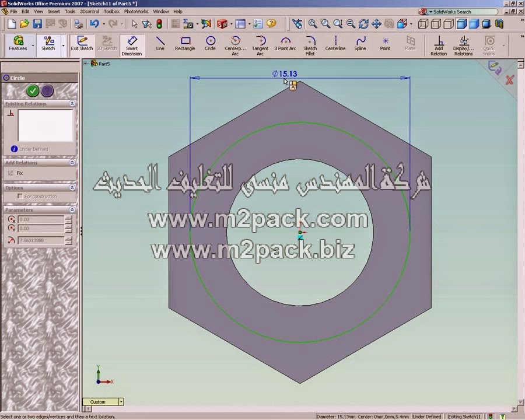Activate the Smart Dimension tool
Viewport: 525px width, 420px height.
[x=132, y=45]
